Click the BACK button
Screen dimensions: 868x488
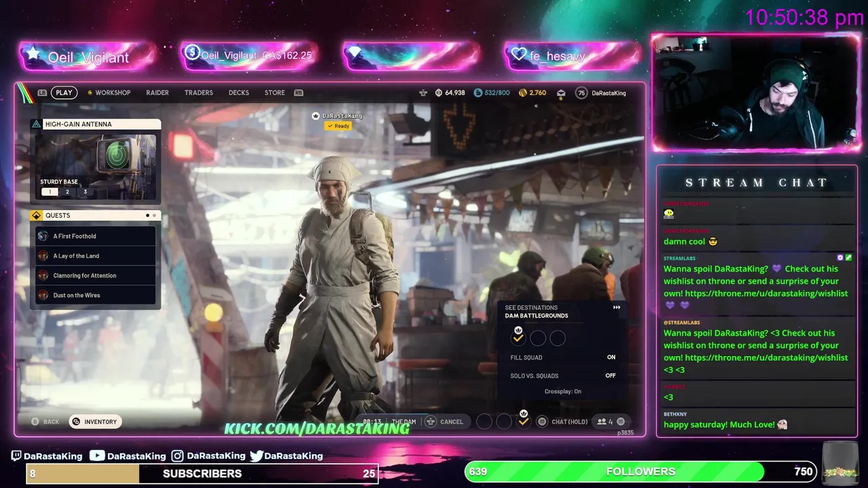click(45, 422)
